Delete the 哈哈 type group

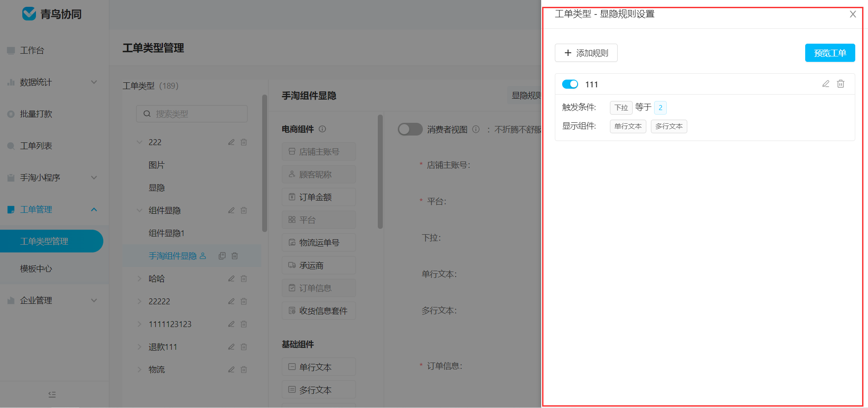tap(244, 278)
